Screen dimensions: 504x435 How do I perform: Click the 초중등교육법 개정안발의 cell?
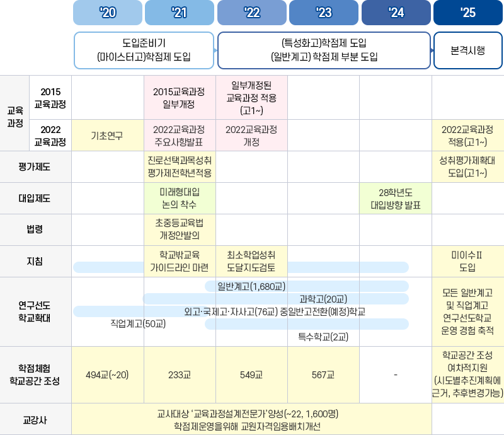pos(180,229)
